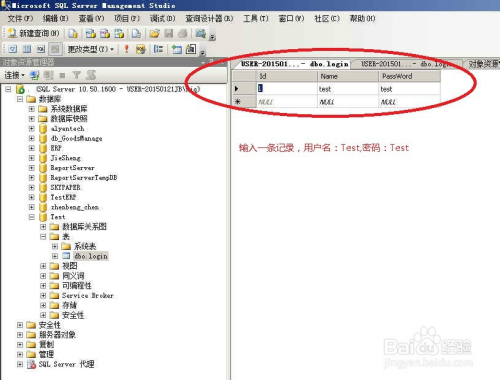Select the JieSheng database
This screenshot has width=500, height=380.
[x=65, y=158]
